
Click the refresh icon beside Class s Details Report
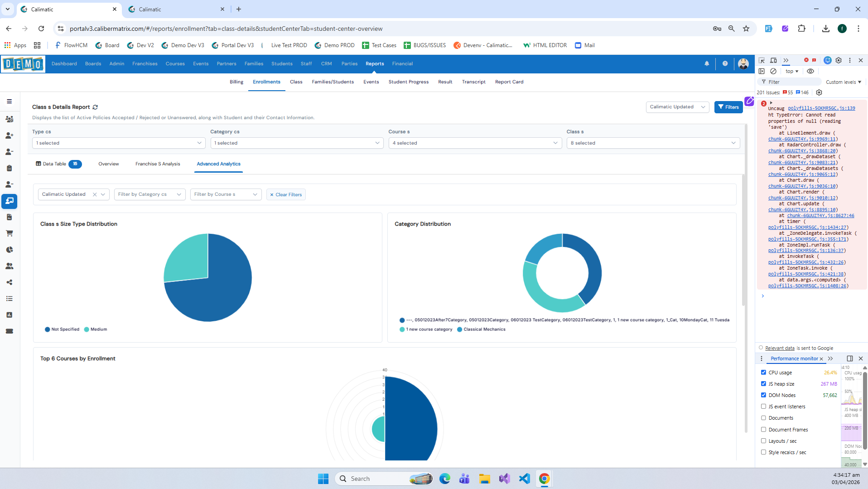[x=95, y=107]
